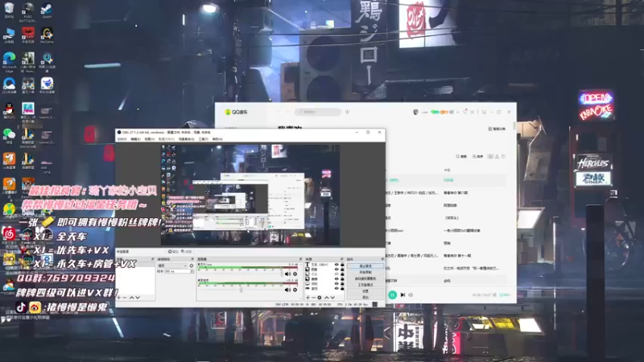
Task: Open 麦克风/Aux mixer gear settings
Action: pos(295,274)
